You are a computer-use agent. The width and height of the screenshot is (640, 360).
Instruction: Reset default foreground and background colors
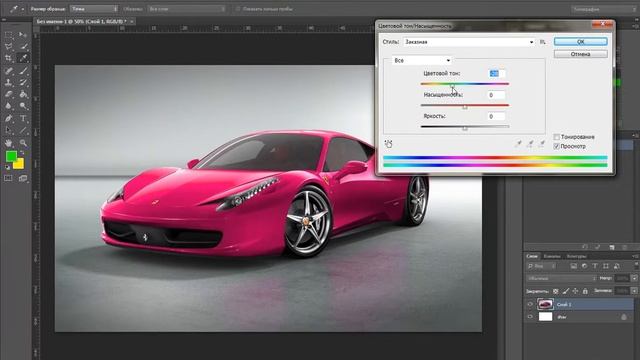7,167
